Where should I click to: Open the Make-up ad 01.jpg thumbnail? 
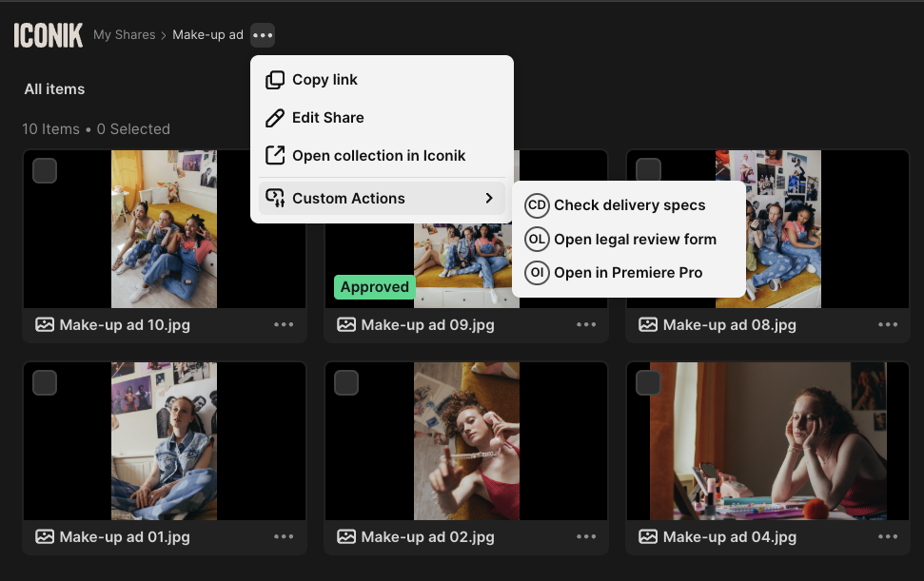pos(164,440)
